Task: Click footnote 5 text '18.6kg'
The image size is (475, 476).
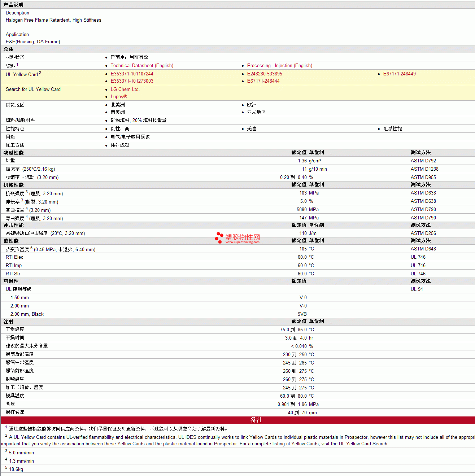Action: point(16,470)
